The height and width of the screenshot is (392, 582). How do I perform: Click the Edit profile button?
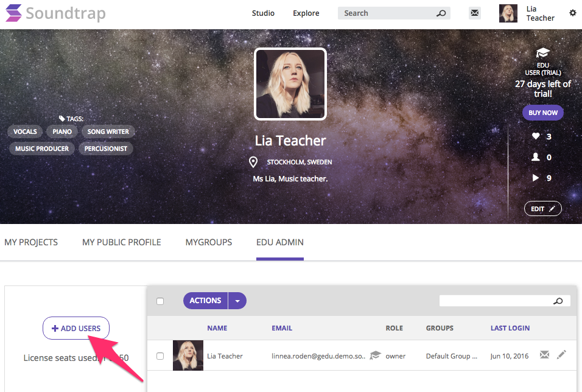point(542,209)
